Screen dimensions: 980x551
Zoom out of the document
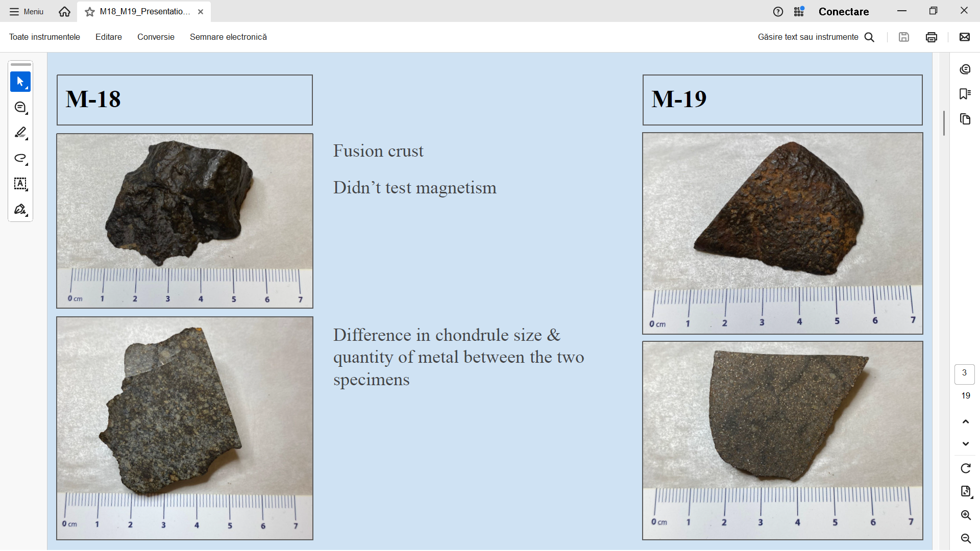(x=965, y=538)
